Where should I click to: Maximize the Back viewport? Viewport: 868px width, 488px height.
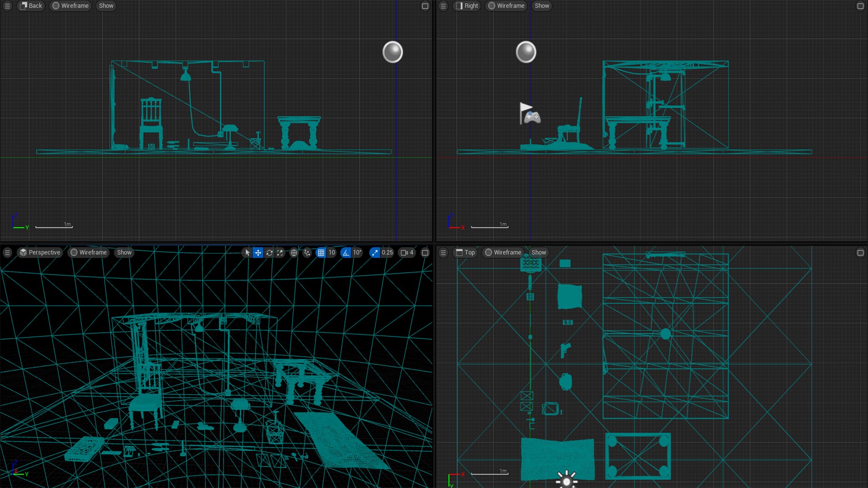coord(425,6)
